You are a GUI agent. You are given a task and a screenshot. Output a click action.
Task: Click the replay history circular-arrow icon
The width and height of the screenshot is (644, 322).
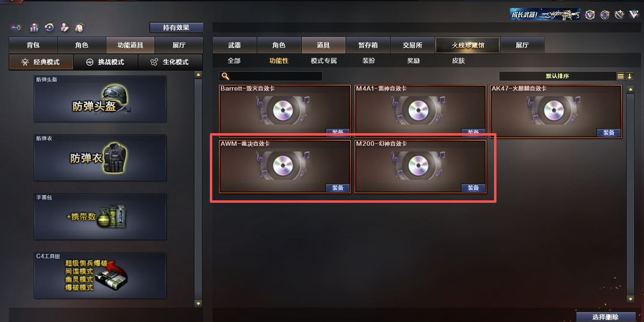tap(50, 28)
